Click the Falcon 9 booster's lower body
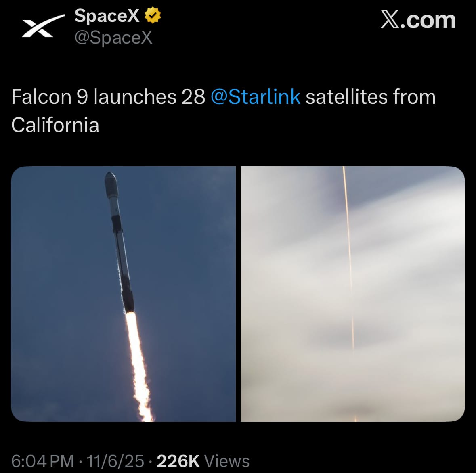The image size is (476, 473). (x=125, y=278)
